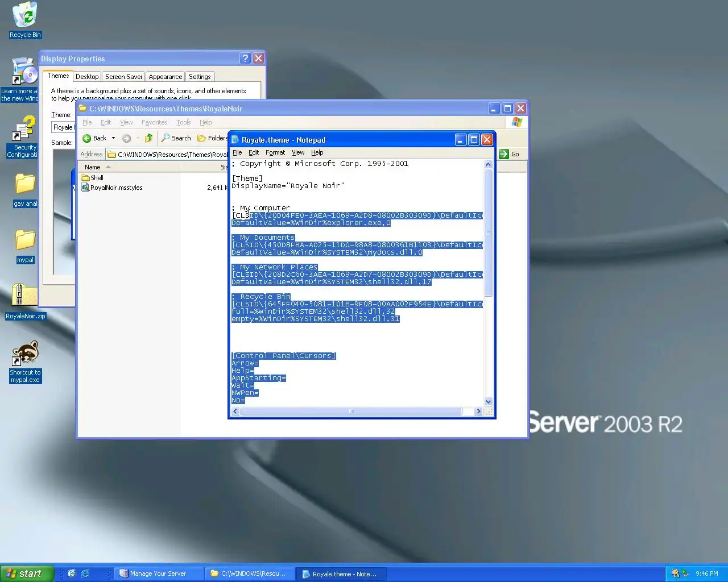Click Notepad horizontal scrollbar right arrow
This screenshot has height=582, width=728.
(478, 411)
